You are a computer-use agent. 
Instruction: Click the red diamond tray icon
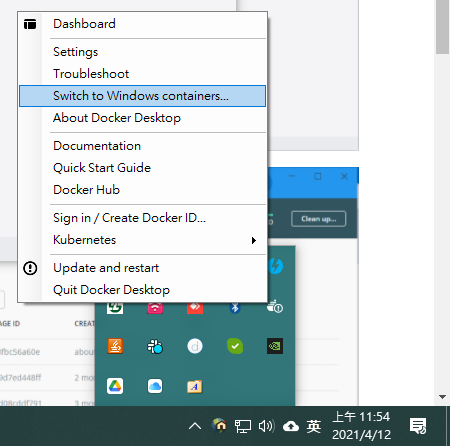195,307
